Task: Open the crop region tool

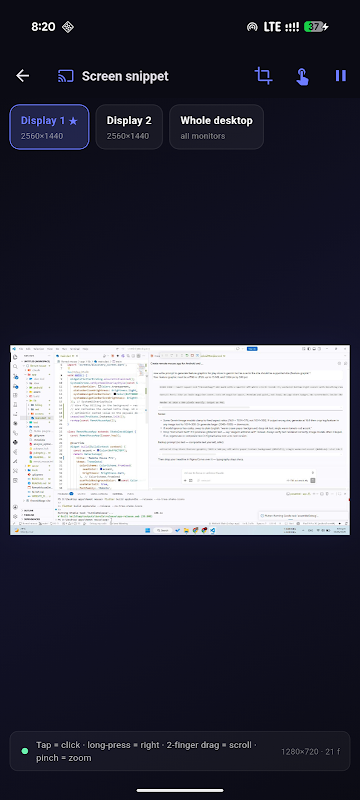Action: pyautogui.click(x=263, y=76)
